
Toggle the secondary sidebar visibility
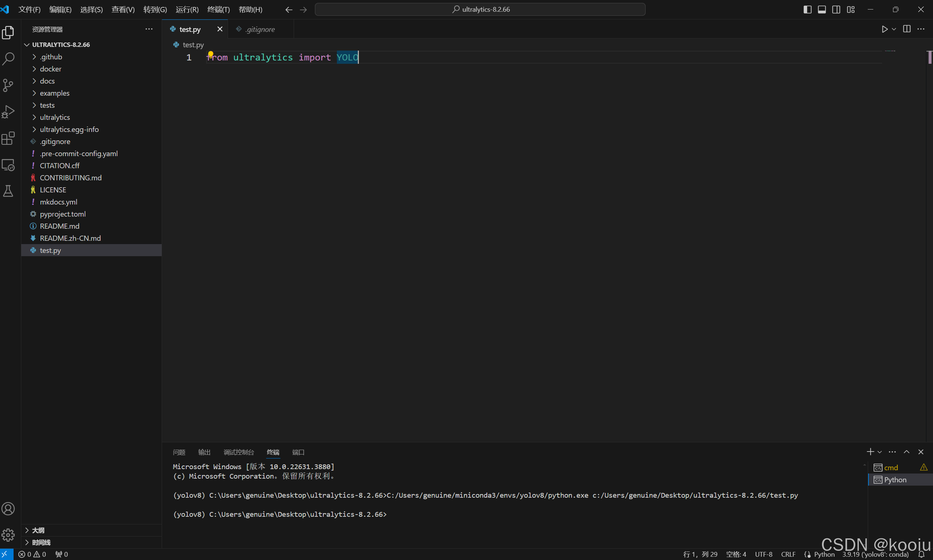pyautogui.click(x=836, y=10)
